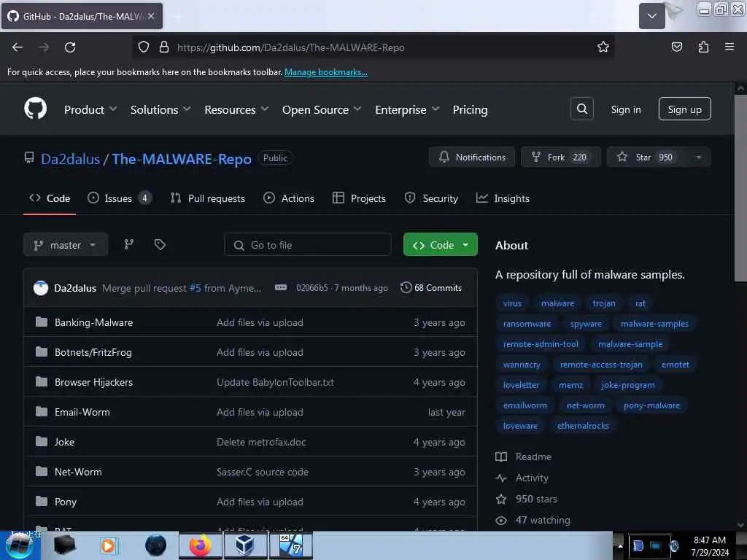The image size is (747, 560).
Task: Click Da2dalus avatar in commit row
Action: tap(41, 287)
